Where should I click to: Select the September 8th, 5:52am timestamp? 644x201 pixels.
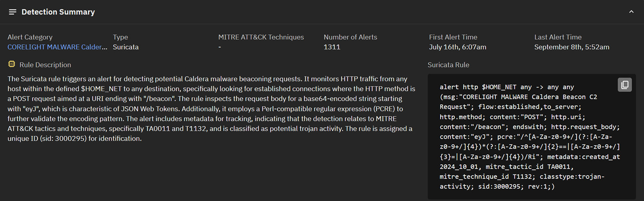[x=571, y=47]
